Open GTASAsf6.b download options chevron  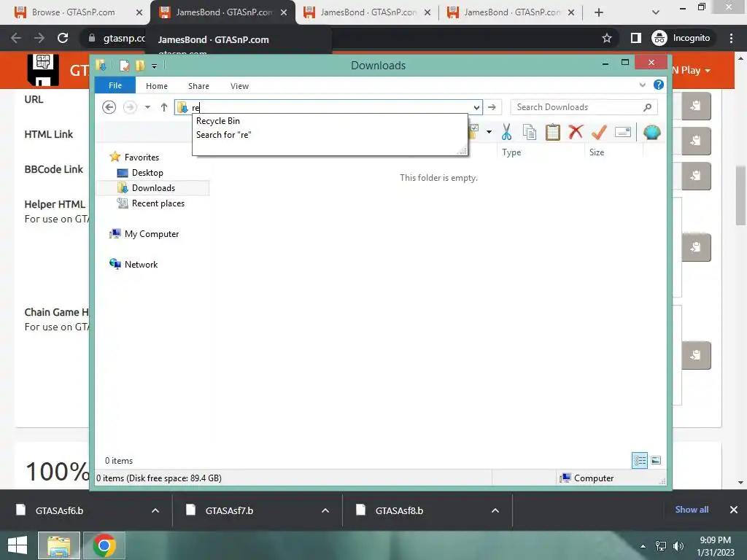tap(155, 510)
